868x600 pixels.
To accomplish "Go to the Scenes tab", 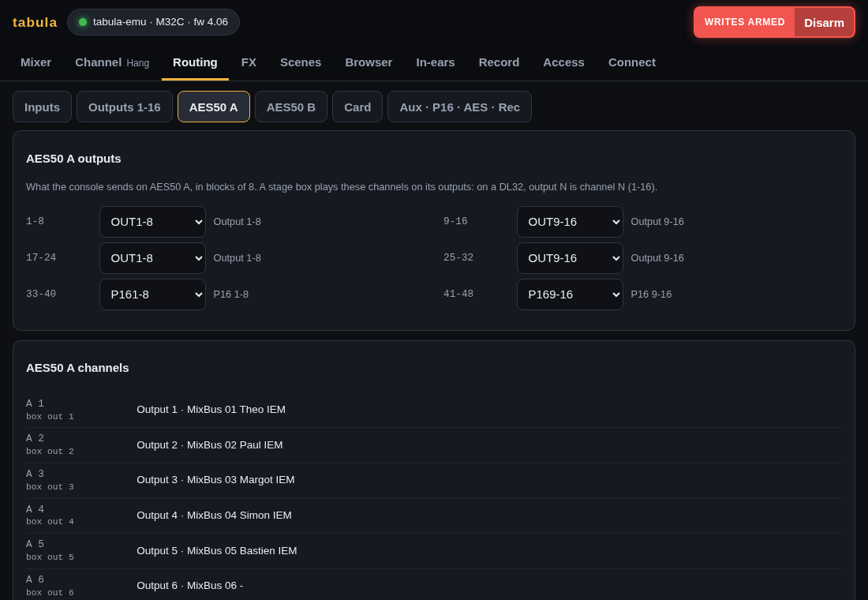I will pos(301,62).
